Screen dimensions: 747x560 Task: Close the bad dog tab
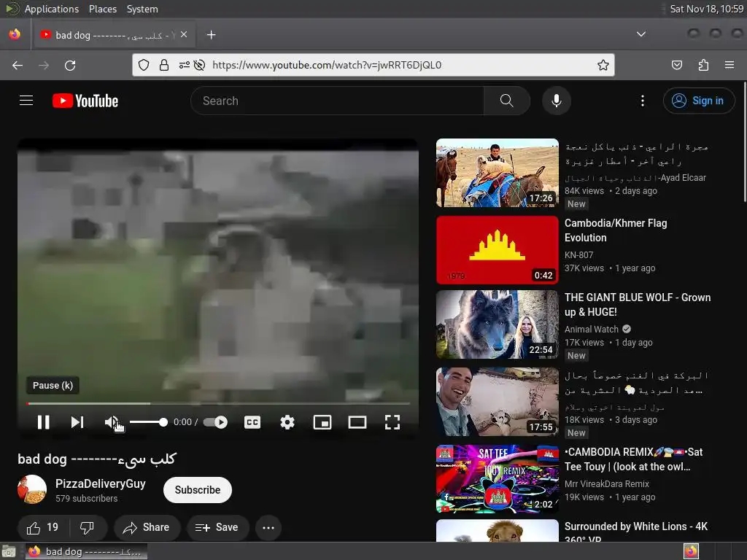pos(184,35)
